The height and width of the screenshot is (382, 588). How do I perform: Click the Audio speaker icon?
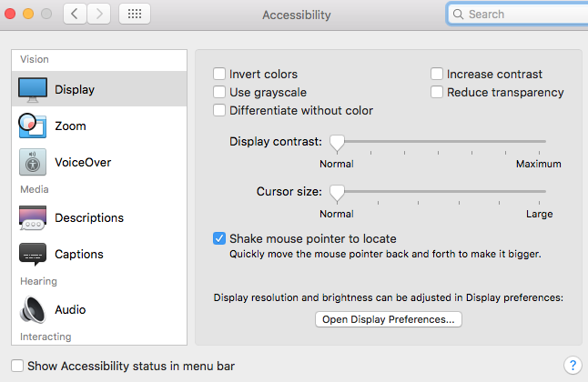click(33, 309)
